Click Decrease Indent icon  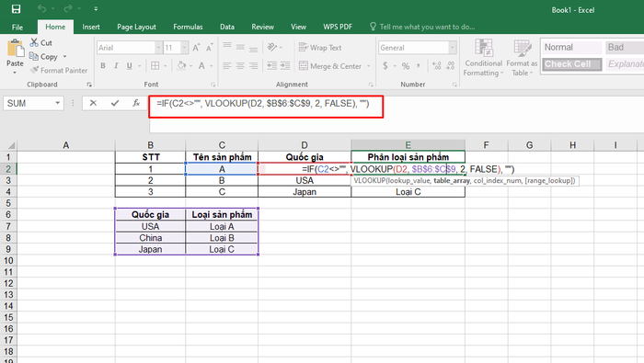271,65
